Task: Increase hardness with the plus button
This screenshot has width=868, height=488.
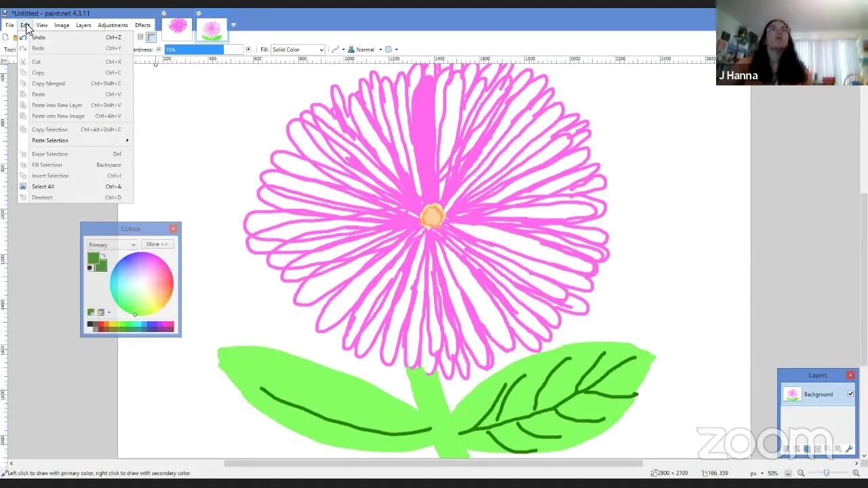Action: coord(248,49)
